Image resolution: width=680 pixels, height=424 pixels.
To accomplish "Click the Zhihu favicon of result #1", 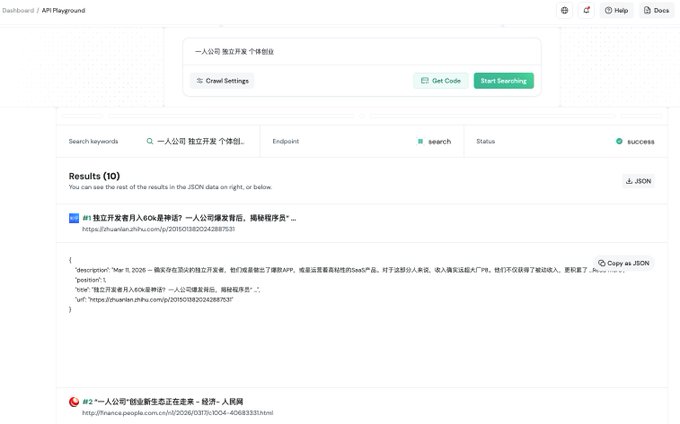I will point(74,218).
